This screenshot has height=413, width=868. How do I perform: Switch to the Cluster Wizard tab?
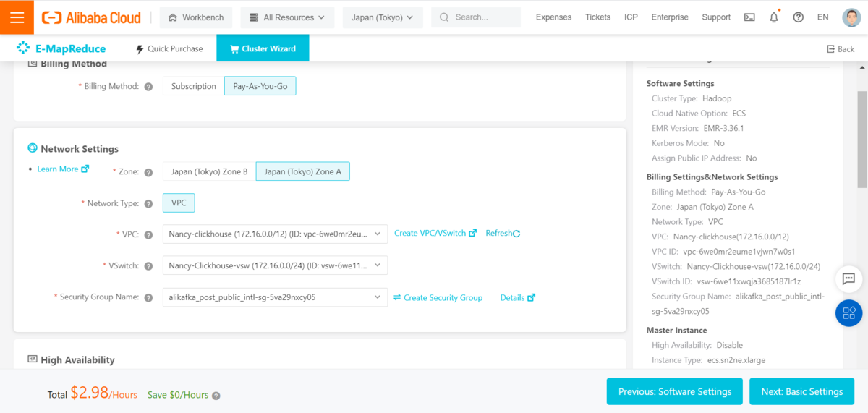[263, 48]
